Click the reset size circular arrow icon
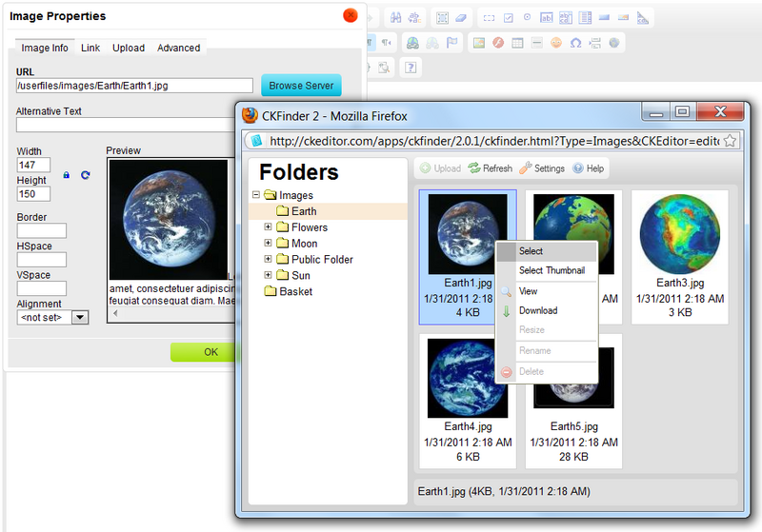 (x=86, y=175)
